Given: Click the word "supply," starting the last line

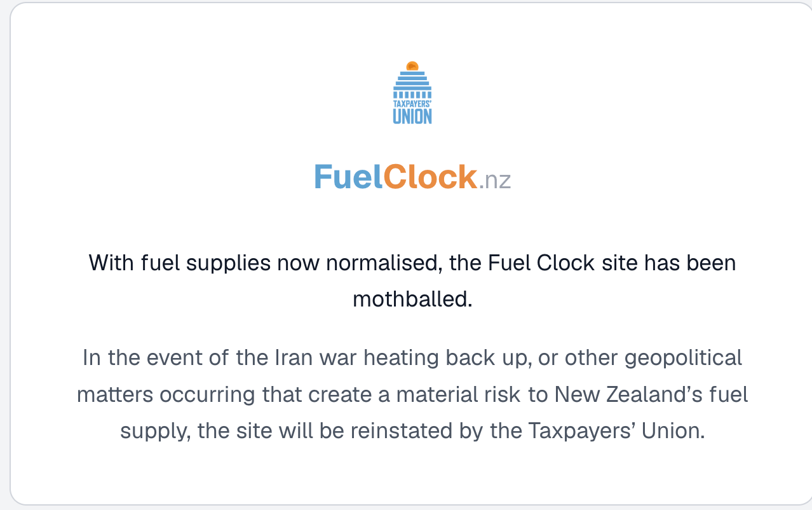Looking at the screenshot, I should [156, 432].
